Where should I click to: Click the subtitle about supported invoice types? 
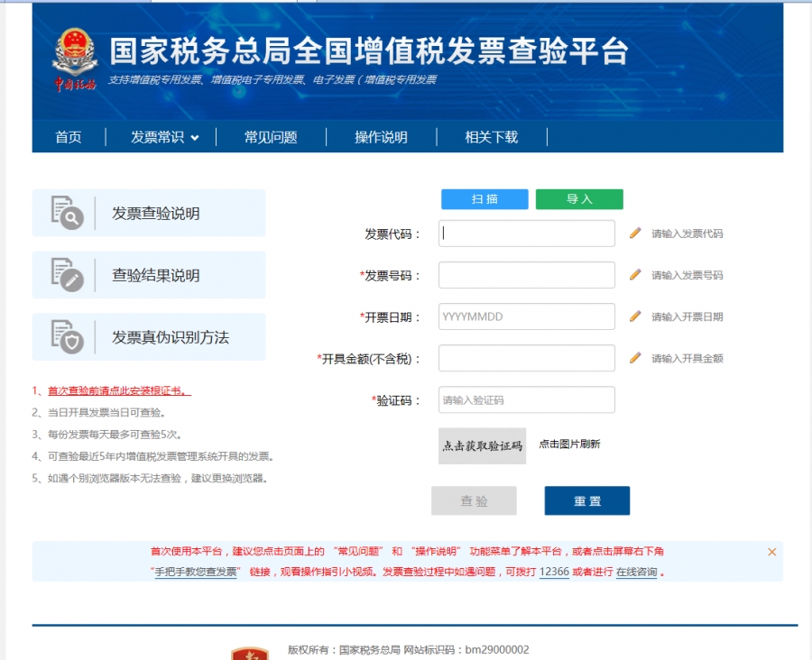(x=272, y=79)
